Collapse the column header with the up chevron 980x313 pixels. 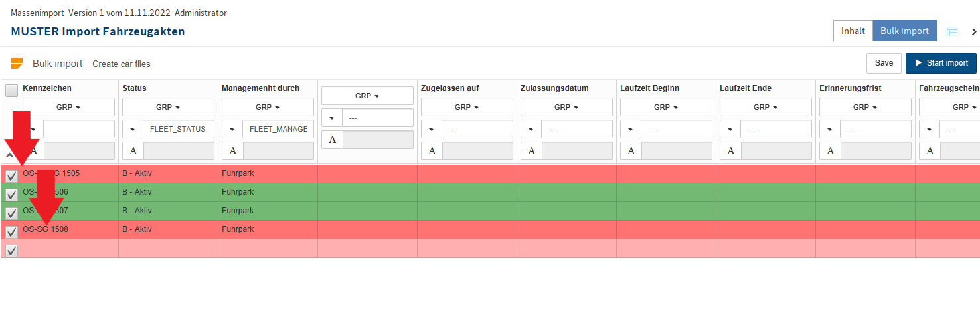point(9,156)
